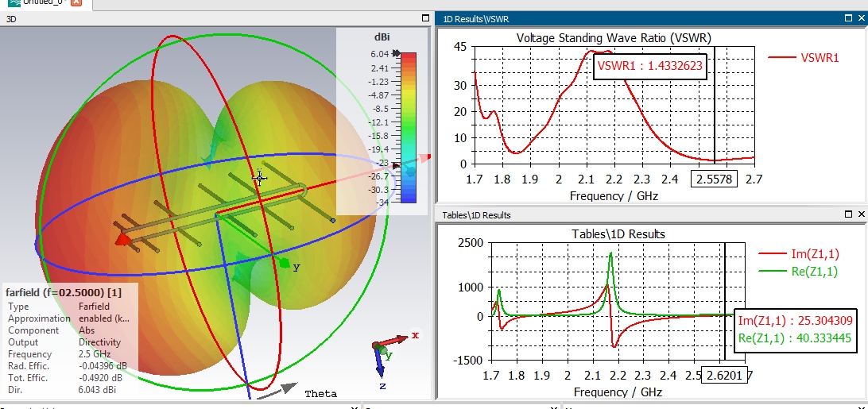Viewport: 868px width, 409px height.
Task: Click the VSWR plot vertical marker line
Action: click(714, 105)
